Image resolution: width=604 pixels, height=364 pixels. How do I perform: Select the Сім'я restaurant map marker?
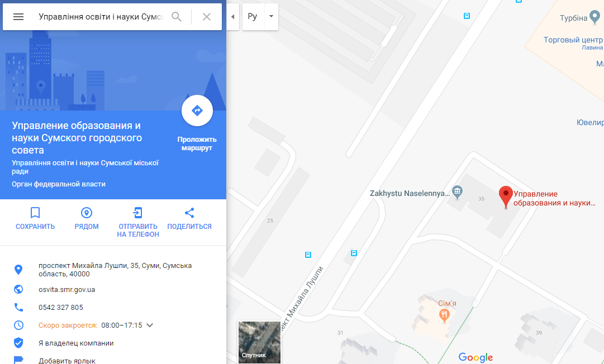pos(444,315)
